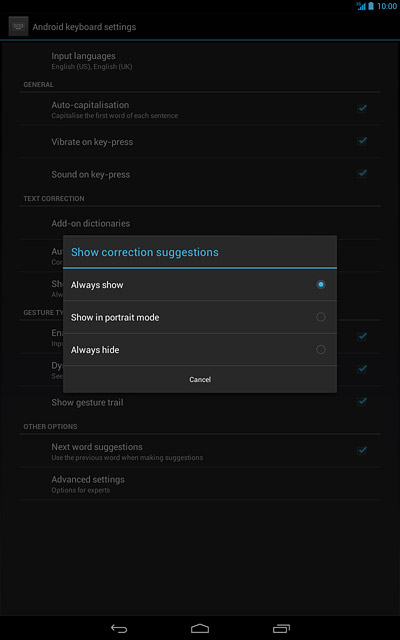400x640 pixels.
Task: Open Advanced settings for experts
Action: click(200, 484)
